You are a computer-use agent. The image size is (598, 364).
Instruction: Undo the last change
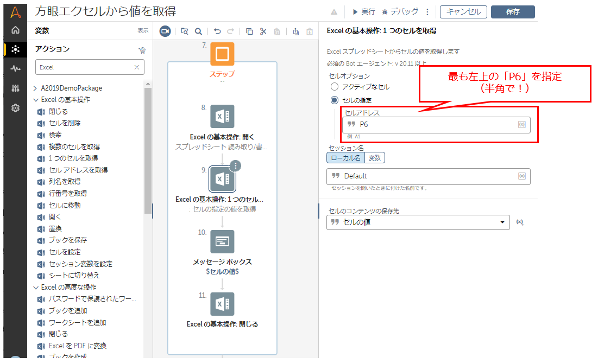click(x=217, y=31)
